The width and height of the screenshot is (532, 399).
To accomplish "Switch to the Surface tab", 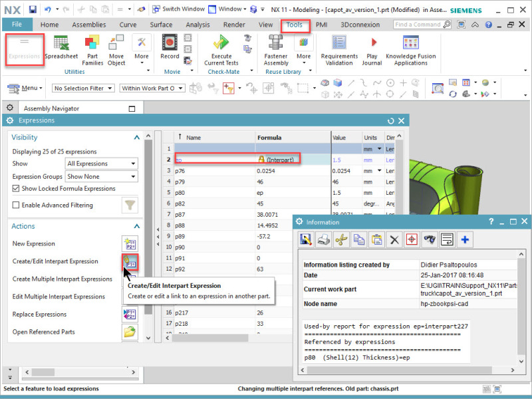I will pyautogui.click(x=161, y=25).
